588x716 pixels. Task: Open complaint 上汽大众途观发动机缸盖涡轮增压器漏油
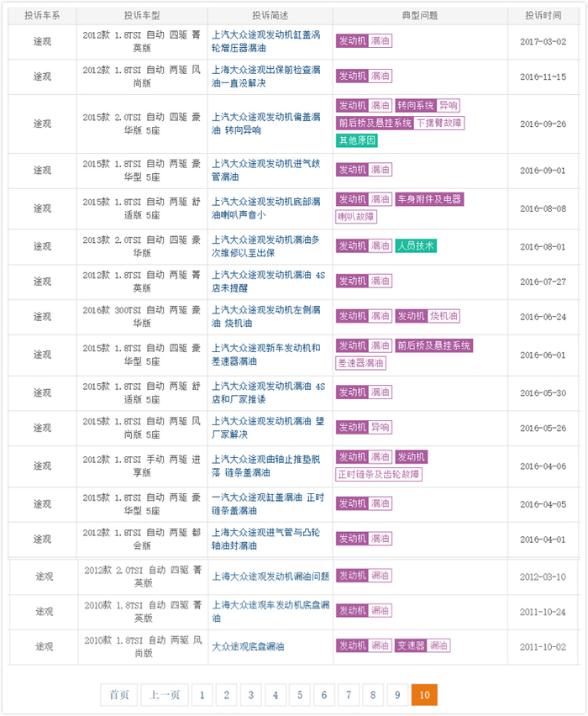pyautogui.click(x=266, y=41)
